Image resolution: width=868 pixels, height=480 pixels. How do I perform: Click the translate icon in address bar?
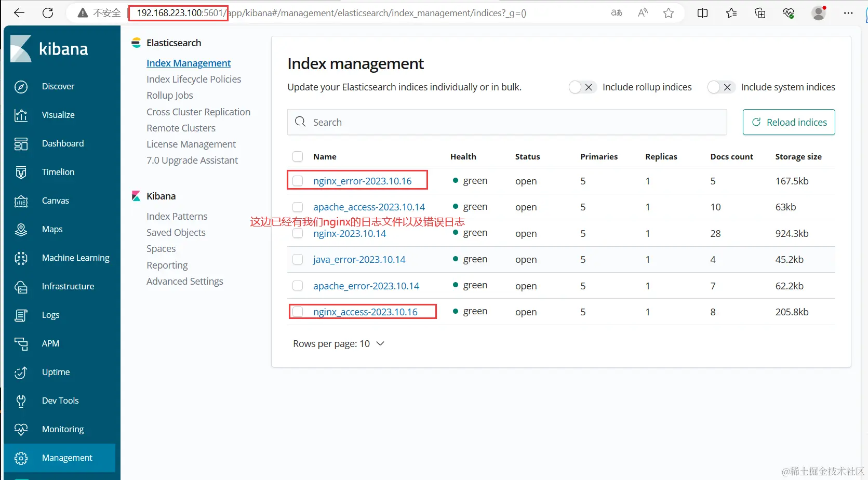click(x=617, y=13)
